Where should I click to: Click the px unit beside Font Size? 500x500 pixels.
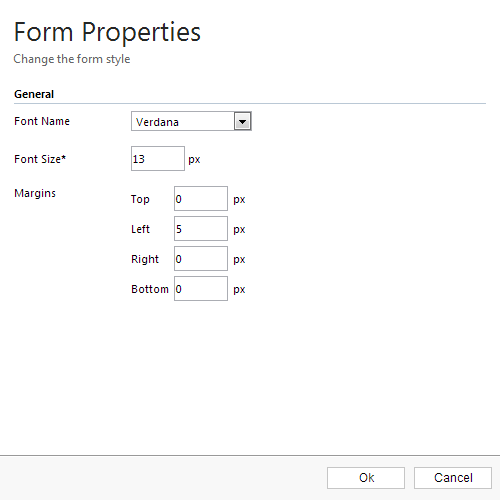point(194,160)
